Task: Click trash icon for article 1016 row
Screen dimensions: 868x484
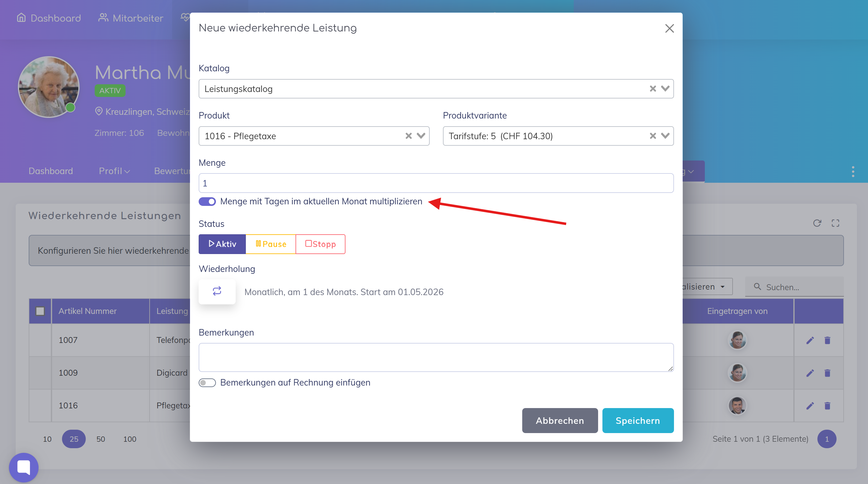Action: [827, 405]
